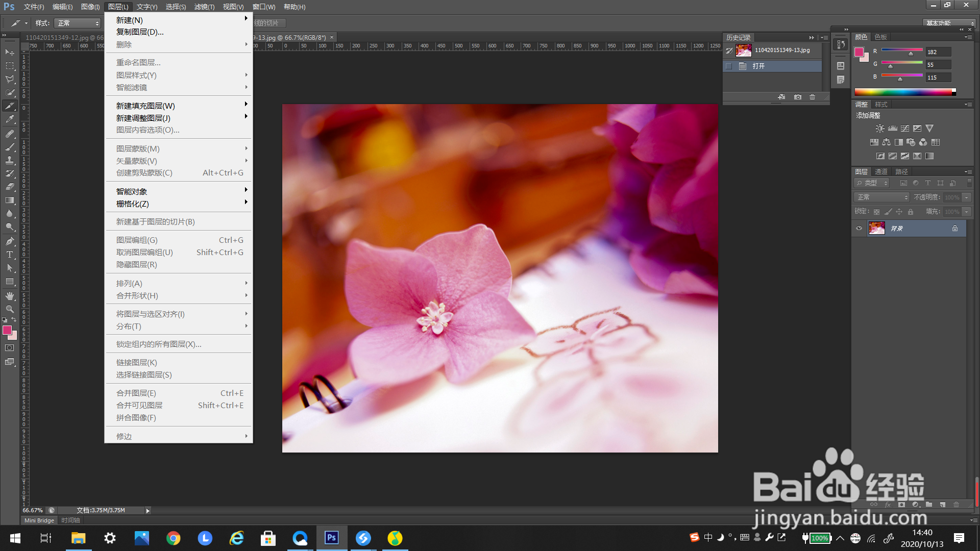Toggle history brush source box beside 打开

[x=729, y=66]
